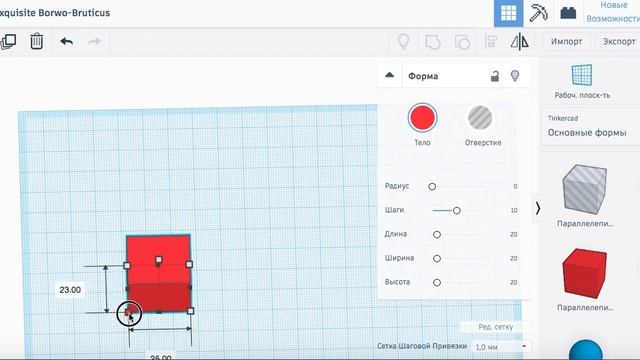This screenshot has height=360, width=640.
Task: Pick the blue sphere shape
Action: point(586,350)
